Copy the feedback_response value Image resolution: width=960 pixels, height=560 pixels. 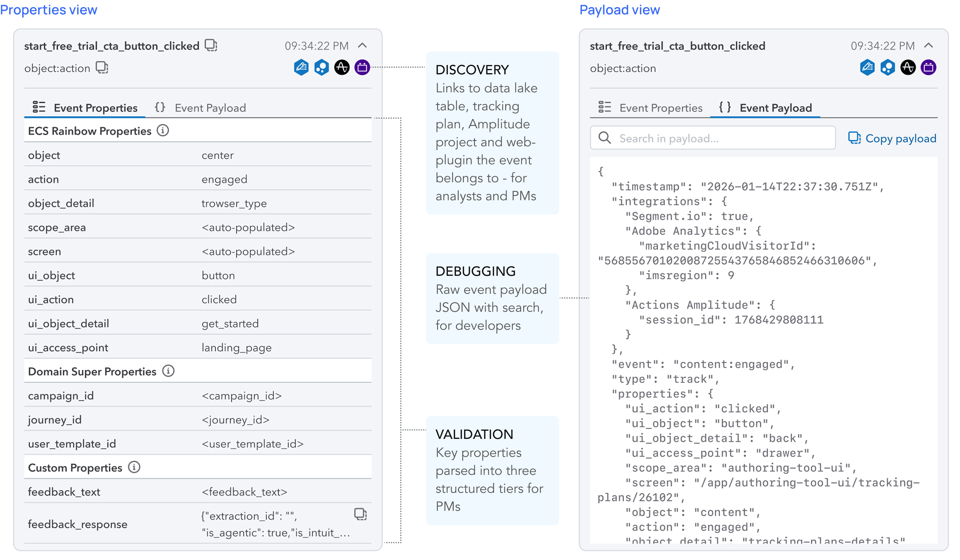(360, 514)
